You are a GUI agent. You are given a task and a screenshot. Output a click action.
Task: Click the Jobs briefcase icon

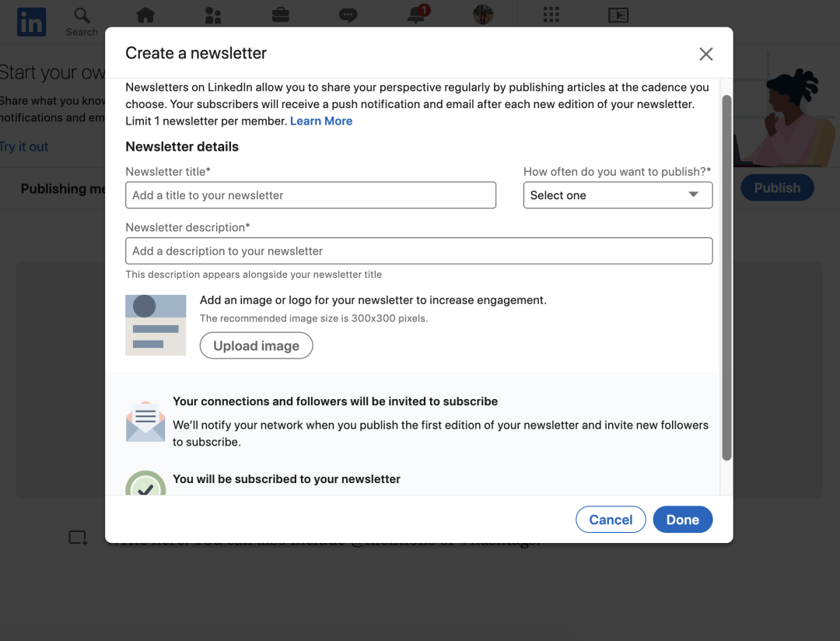click(x=280, y=15)
